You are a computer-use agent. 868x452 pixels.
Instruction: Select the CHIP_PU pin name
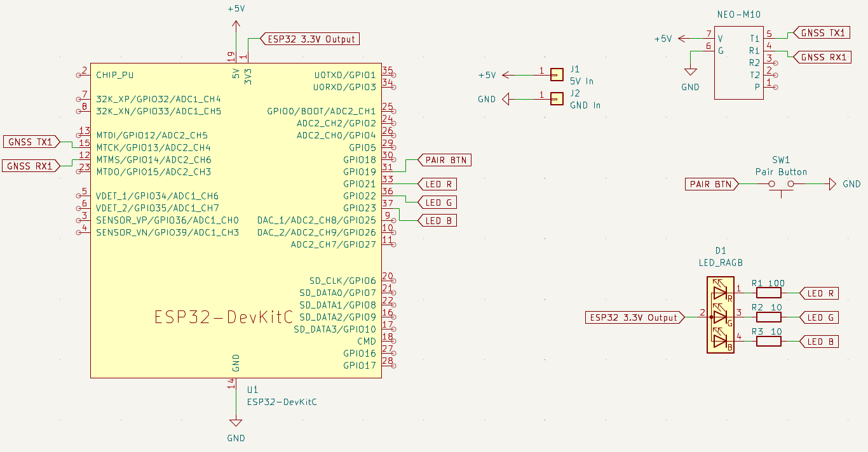(115, 75)
